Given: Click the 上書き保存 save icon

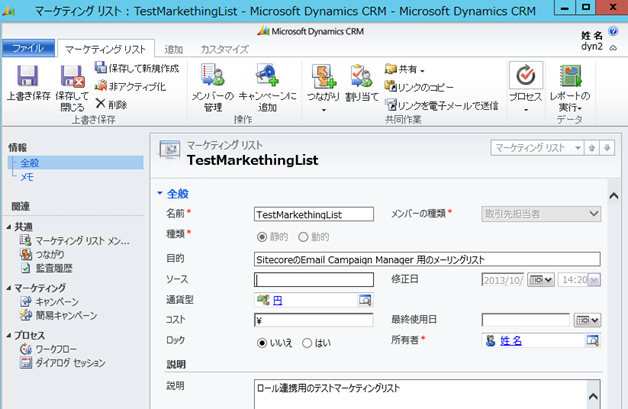Looking at the screenshot, I should [x=27, y=76].
